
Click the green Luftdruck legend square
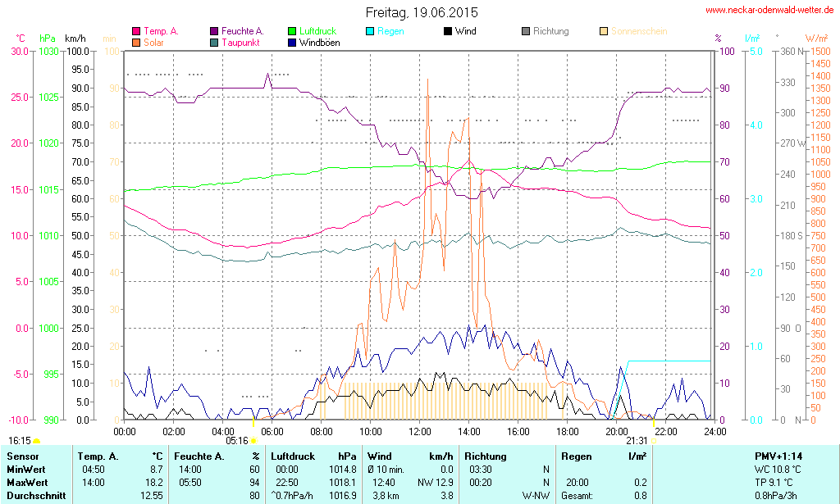[x=293, y=32]
